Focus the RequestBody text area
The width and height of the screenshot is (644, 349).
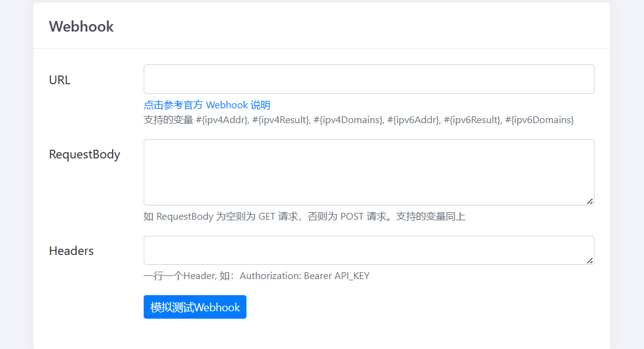click(368, 172)
